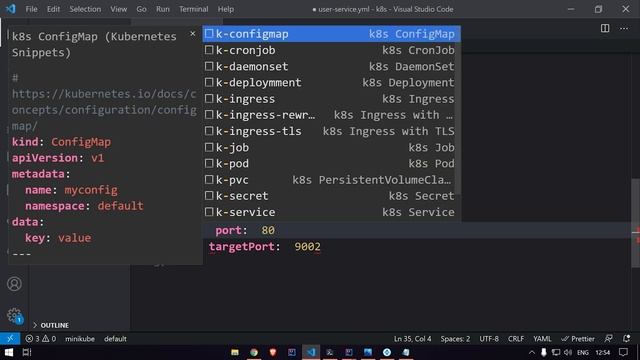
Task: Open the Run menu
Action: click(162, 9)
